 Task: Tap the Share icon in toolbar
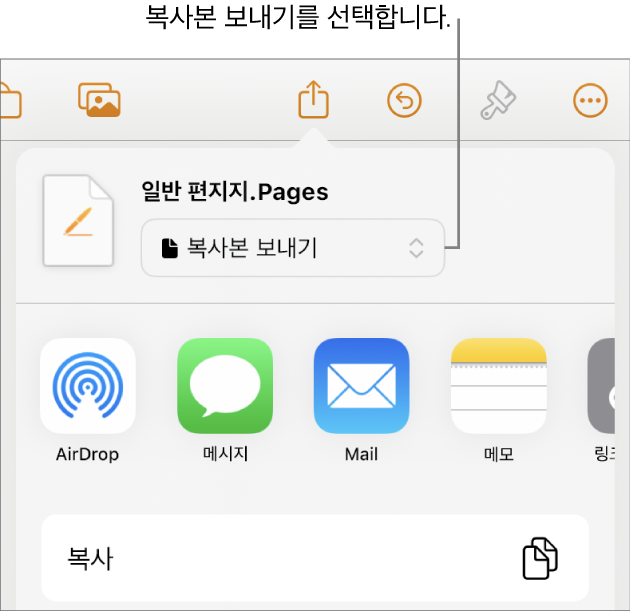(313, 100)
